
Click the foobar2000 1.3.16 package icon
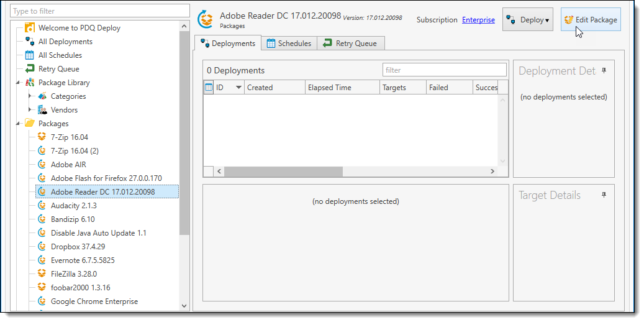click(42, 287)
